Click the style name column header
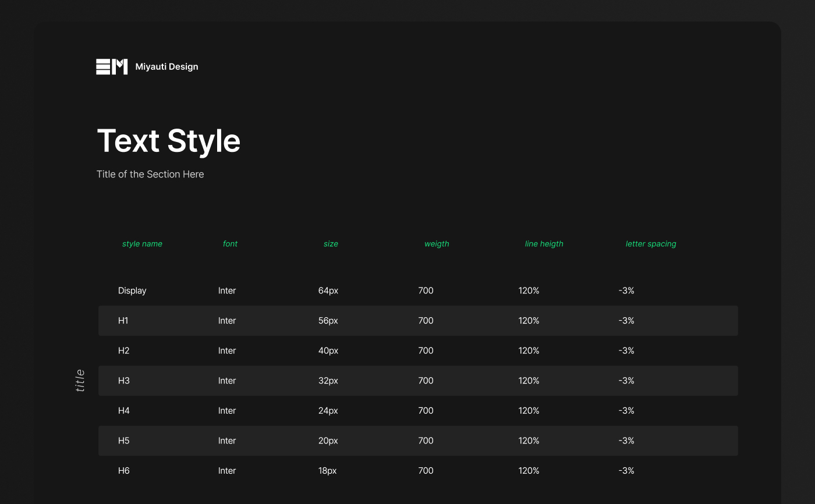Image resolution: width=815 pixels, height=504 pixels. click(142, 244)
